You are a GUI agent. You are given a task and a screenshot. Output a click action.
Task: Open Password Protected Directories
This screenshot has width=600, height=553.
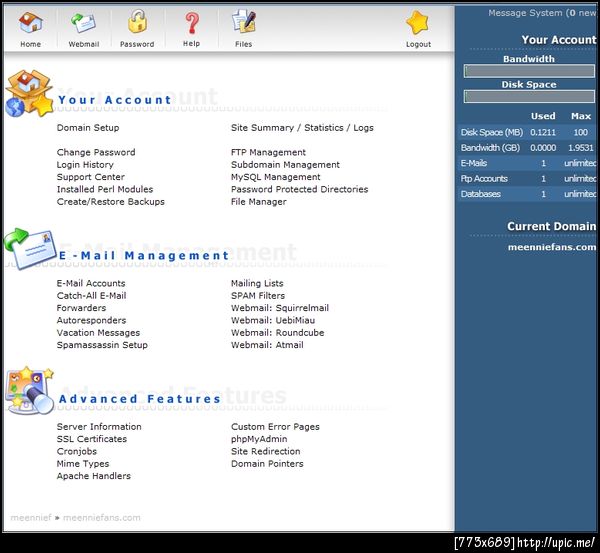pos(300,189)
